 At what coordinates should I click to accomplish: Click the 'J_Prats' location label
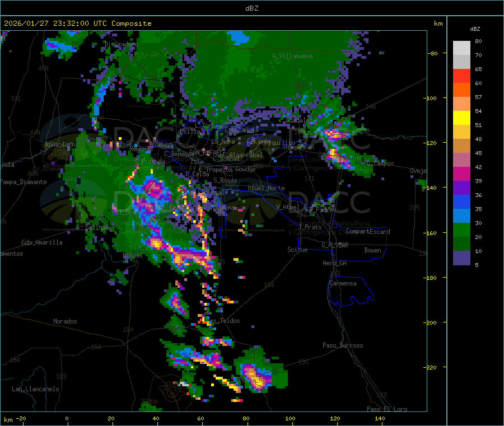[x=310, y=227]
